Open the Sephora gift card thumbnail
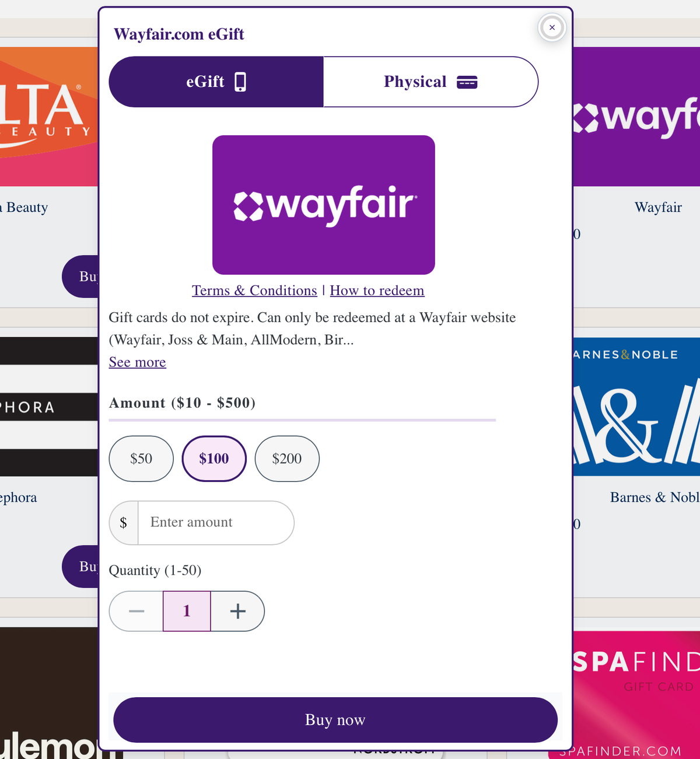The height and width of the screenshot is (759, 700). pos(49,407)
